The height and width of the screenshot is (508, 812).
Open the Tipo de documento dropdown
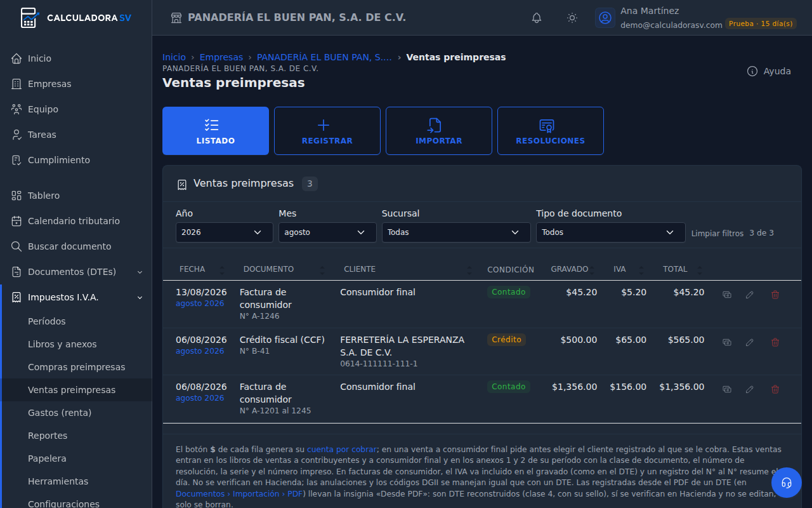[611, 232]
